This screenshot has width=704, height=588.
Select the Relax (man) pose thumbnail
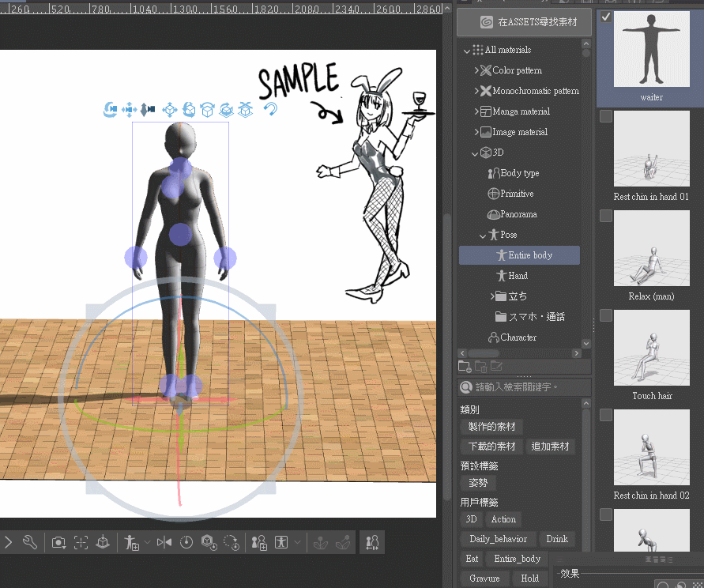[652, 248]
